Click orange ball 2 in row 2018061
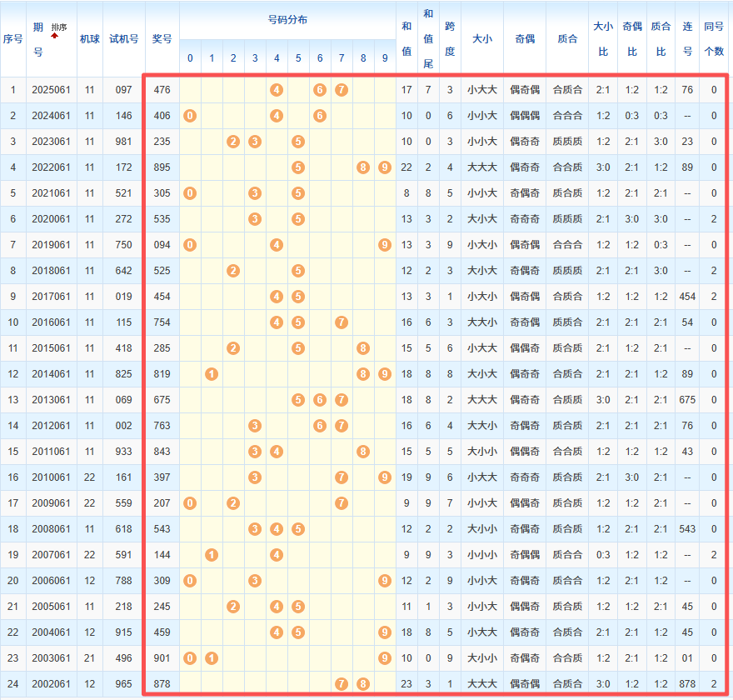Image resolution: width=733 pixels, height=700 pixels. click(x=233, y=271)
